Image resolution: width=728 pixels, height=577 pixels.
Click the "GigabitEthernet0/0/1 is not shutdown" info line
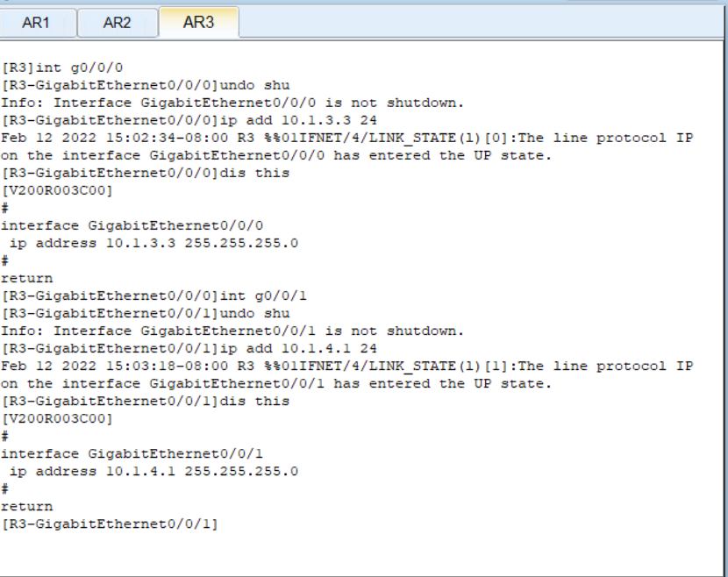click(232, 331)
